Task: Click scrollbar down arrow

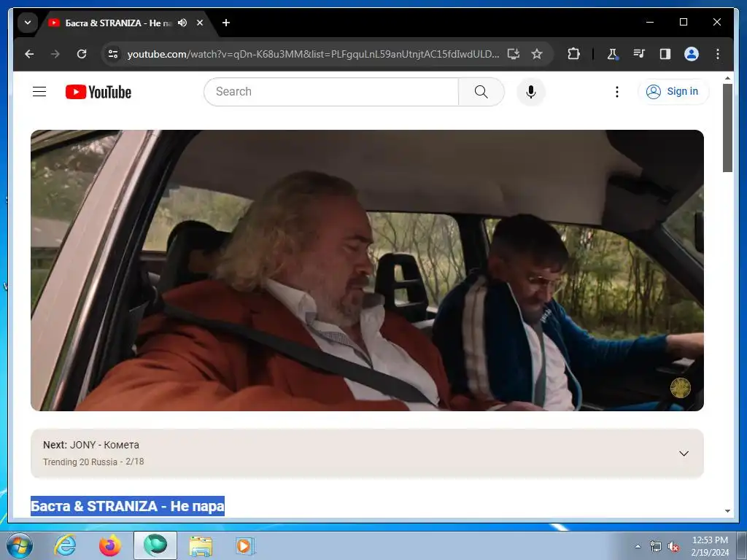Action: (x=727, y=511)
